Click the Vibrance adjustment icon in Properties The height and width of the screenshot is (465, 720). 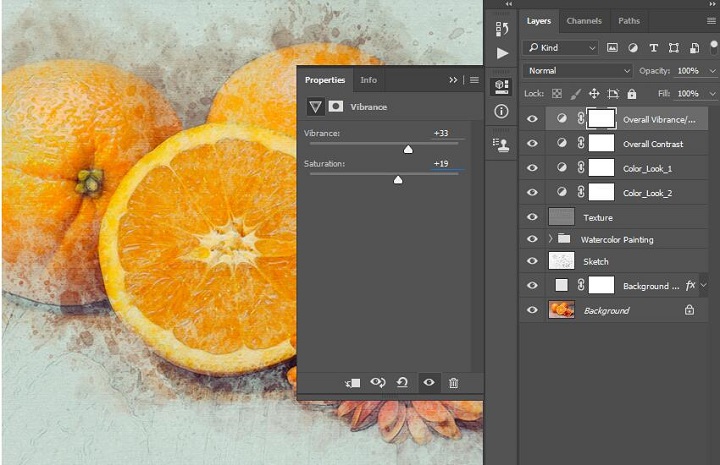(x=315, y=107)
